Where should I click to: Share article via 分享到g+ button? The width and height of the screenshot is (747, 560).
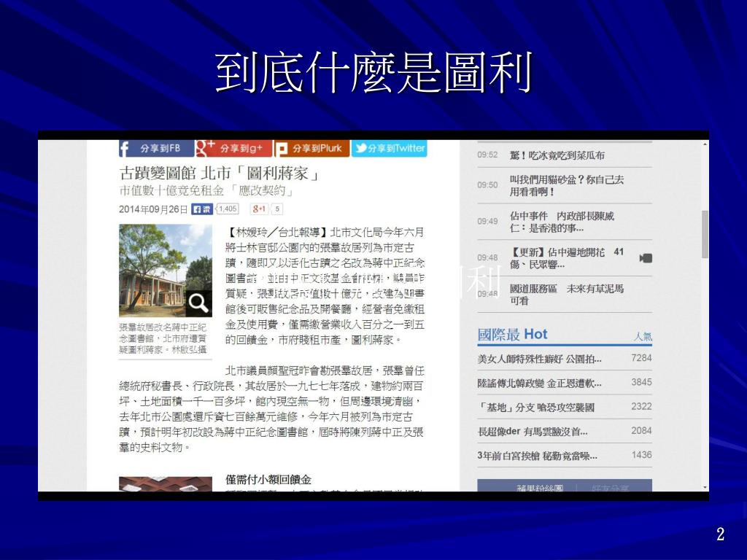[x=233, y=148]
